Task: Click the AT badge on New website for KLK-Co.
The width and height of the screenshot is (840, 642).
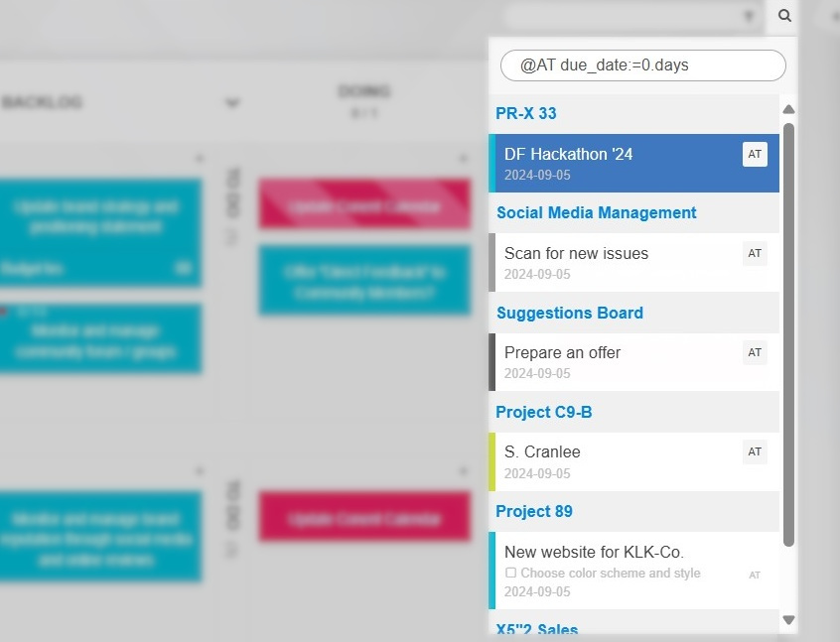Action: point(755,573)
